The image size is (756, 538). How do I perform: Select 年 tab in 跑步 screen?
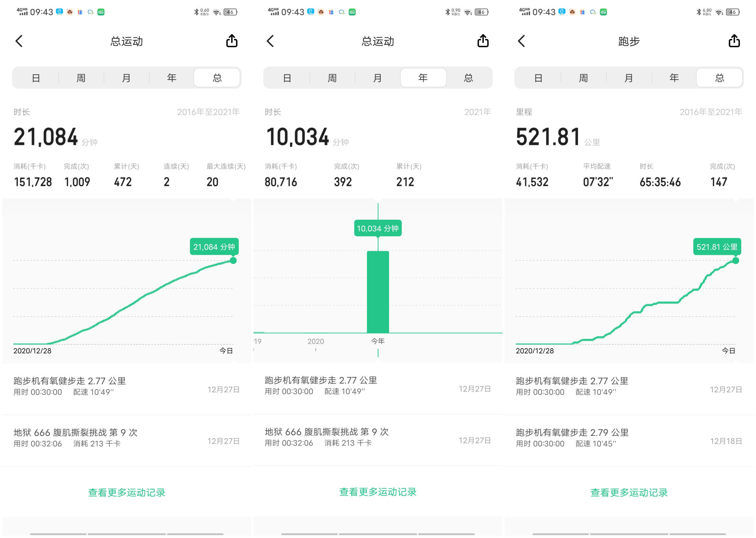(674, 78)
